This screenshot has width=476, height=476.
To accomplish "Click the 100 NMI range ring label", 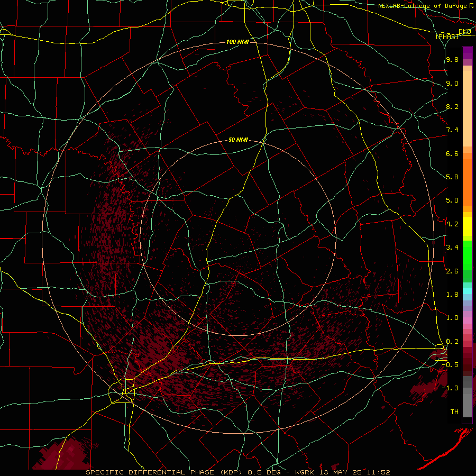I will coord(237,42).
